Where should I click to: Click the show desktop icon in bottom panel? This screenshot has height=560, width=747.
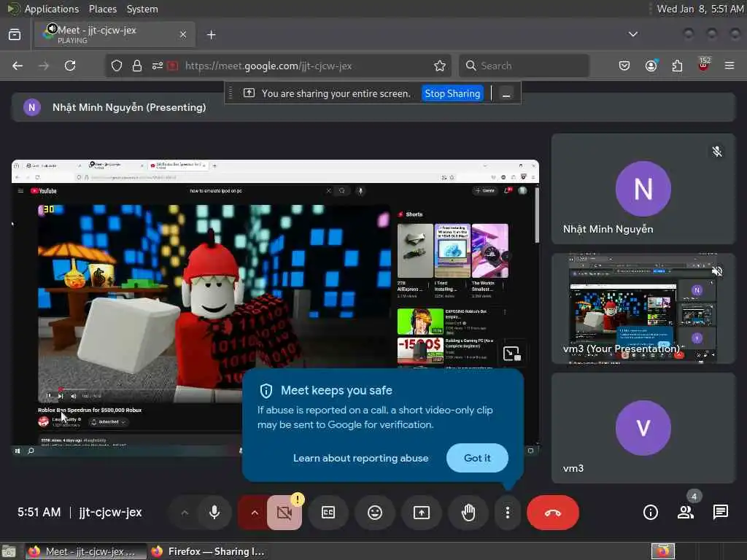click(9, 551)
